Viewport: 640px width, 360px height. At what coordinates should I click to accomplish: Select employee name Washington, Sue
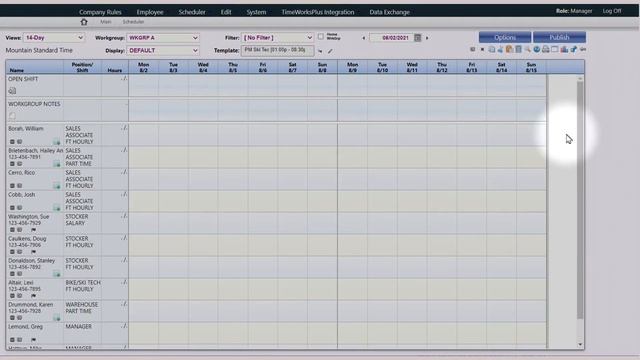point(29,217)
